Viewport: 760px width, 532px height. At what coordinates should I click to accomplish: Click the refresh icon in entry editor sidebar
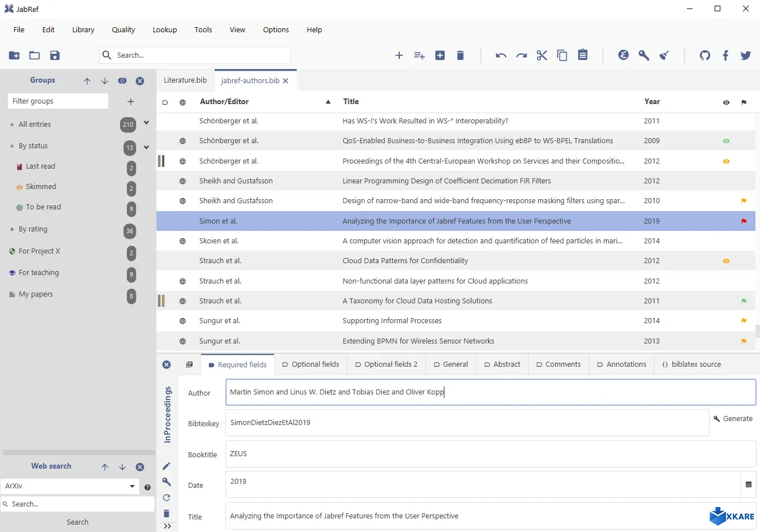166,497
